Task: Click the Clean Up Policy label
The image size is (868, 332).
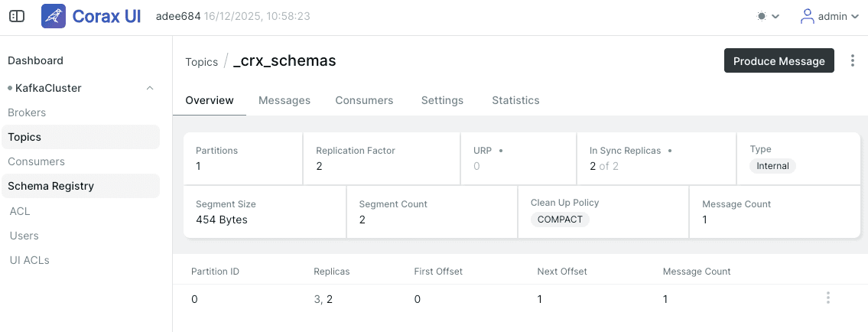Action: tap(564, 203)
